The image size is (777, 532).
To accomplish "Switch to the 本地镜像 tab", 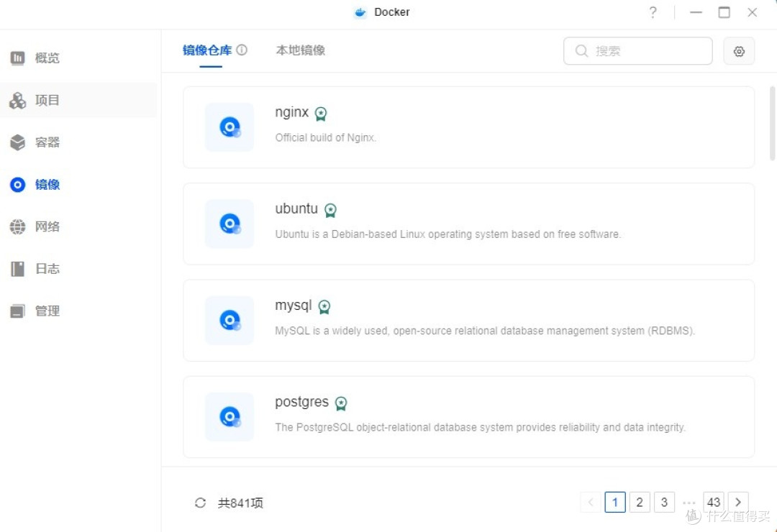I will [300, 50].
